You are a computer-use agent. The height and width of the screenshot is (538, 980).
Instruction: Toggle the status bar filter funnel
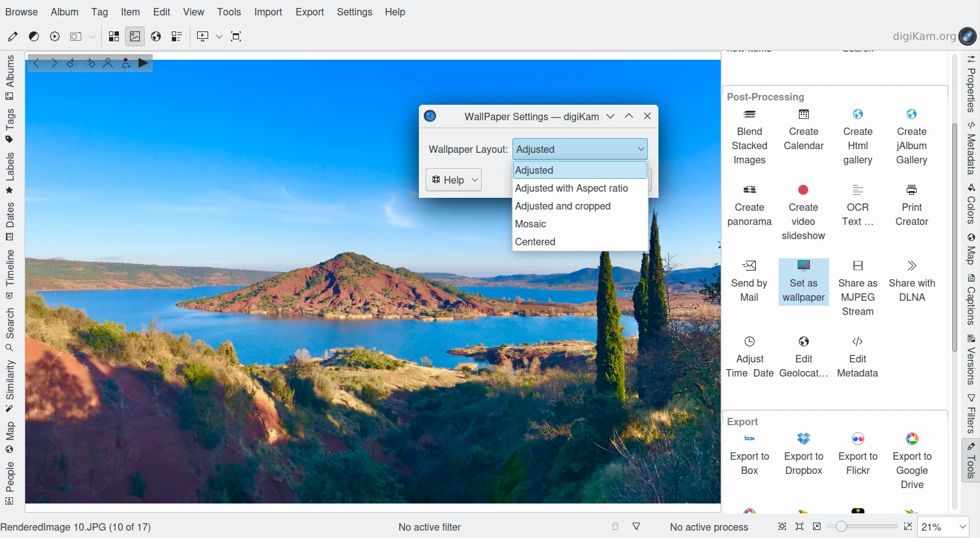(x=636, y=526)
